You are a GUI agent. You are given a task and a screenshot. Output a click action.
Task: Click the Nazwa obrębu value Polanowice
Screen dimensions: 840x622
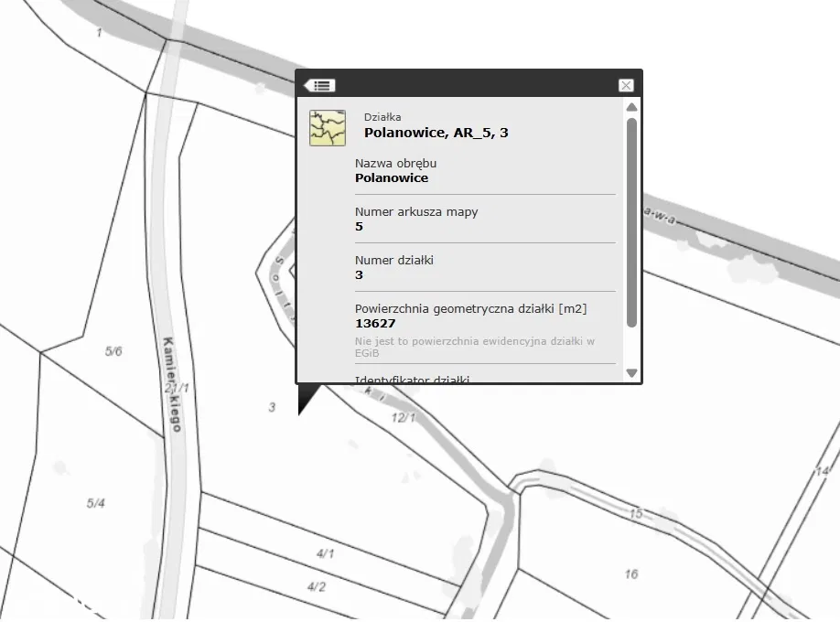(392, 178)
